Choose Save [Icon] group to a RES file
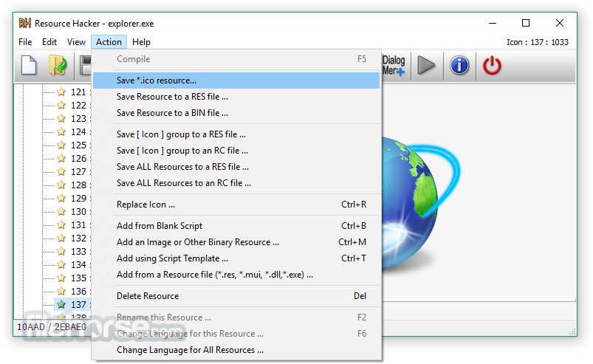The width and height of the screenshot is (593, 364). 236,134
